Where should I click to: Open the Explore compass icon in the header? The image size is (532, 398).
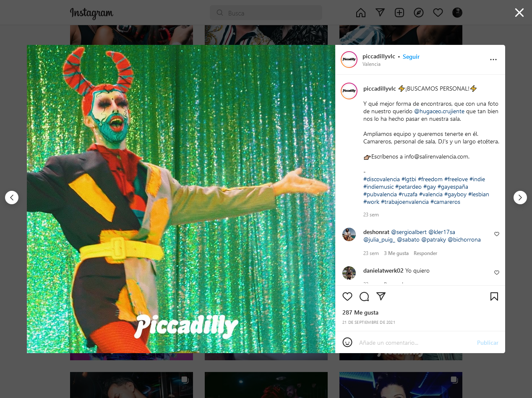coord(419,13)
